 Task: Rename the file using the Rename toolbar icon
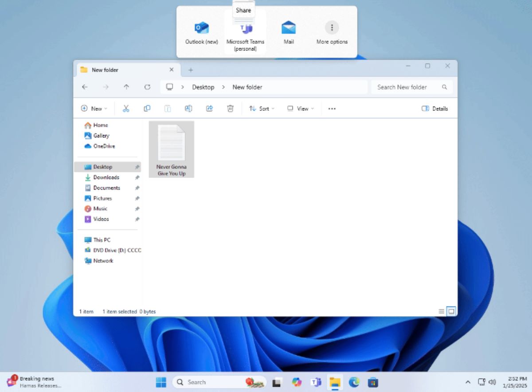point(188,108)
